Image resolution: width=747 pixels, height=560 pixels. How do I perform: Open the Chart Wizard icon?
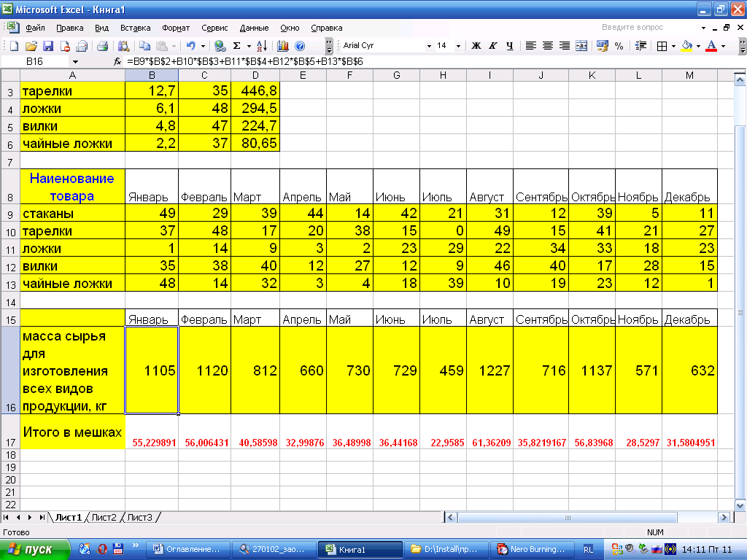[x=283, y=46]
